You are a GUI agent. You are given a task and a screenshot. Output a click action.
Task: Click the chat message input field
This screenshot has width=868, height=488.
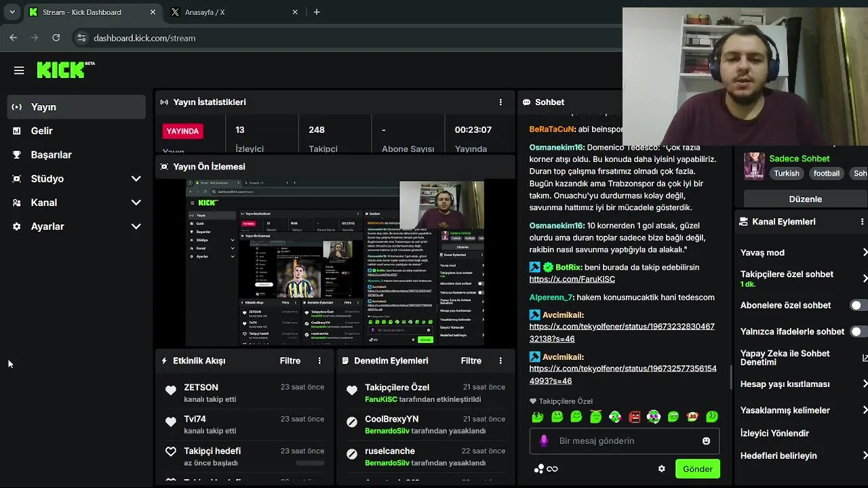[x=624, y=441]
